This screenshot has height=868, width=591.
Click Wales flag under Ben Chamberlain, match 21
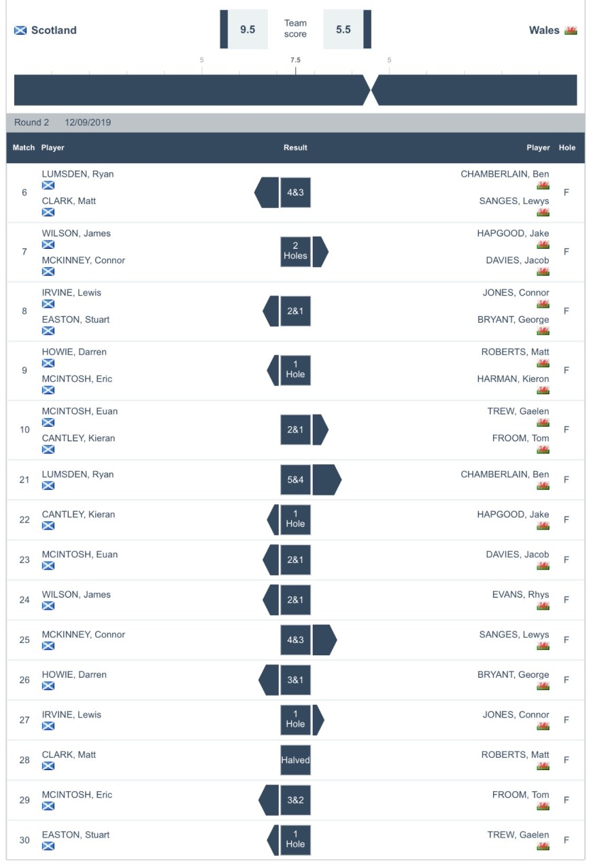[543, 485]
